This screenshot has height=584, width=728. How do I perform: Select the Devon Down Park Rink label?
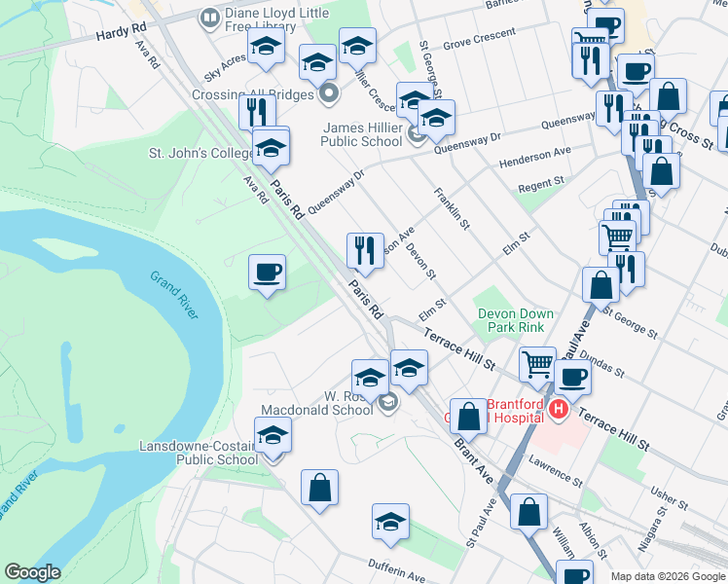point(516,320)
